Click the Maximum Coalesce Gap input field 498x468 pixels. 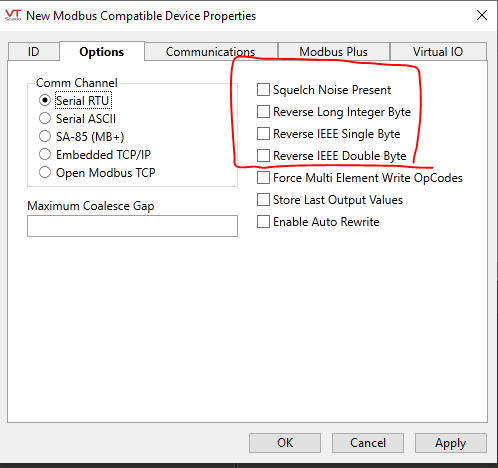point(132,226)
